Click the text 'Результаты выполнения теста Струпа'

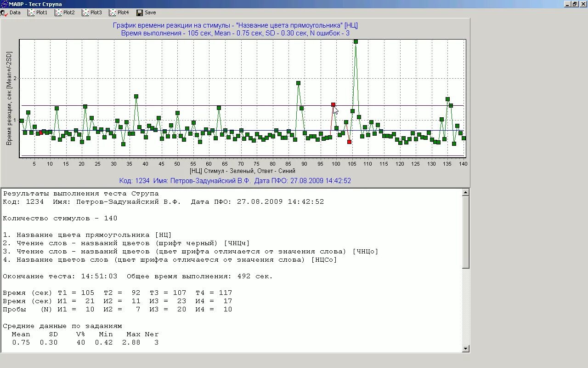[81, 194]
